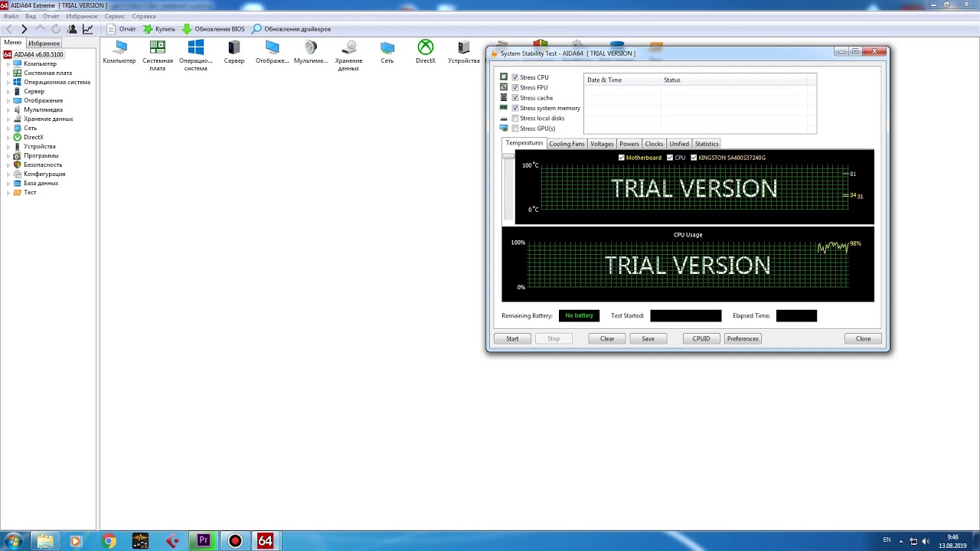Expand the Сервер tree node arrow
Viewport: 980px width, 551px height.
coord(8,91)
